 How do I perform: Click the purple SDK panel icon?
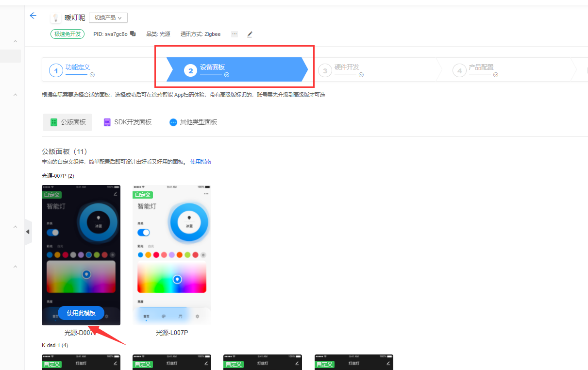pos(107,122)
